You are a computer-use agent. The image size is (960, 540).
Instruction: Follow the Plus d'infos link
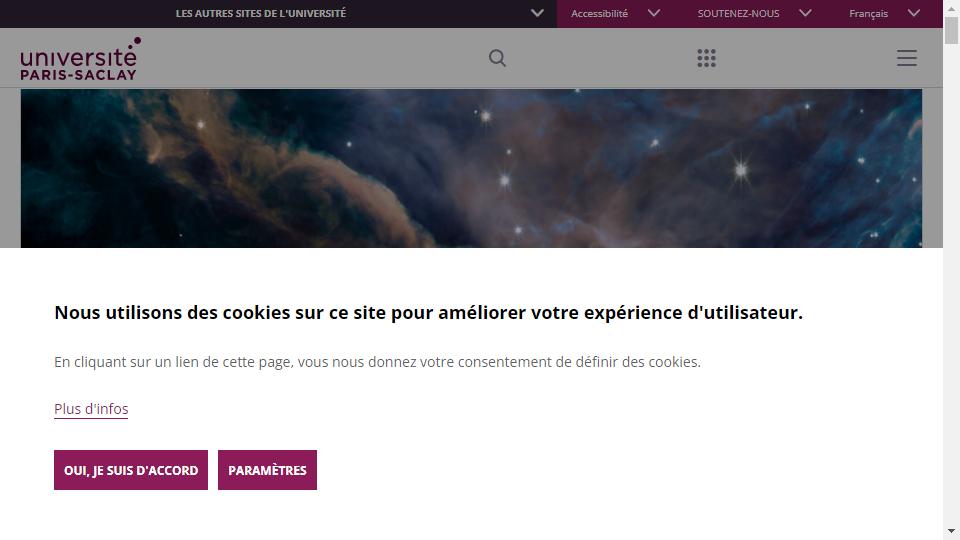pos(91,409)
